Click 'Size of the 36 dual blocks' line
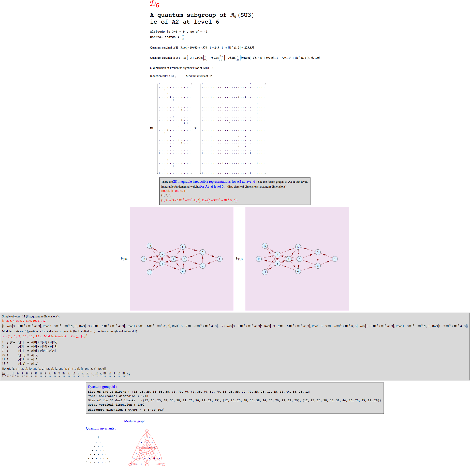The image size is (470, 476). point(234,401)
